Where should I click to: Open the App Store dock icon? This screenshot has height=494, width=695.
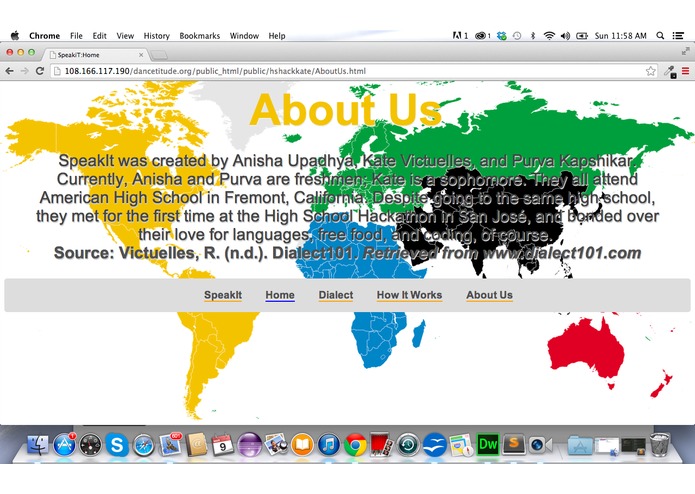click(x=65, y=445)
